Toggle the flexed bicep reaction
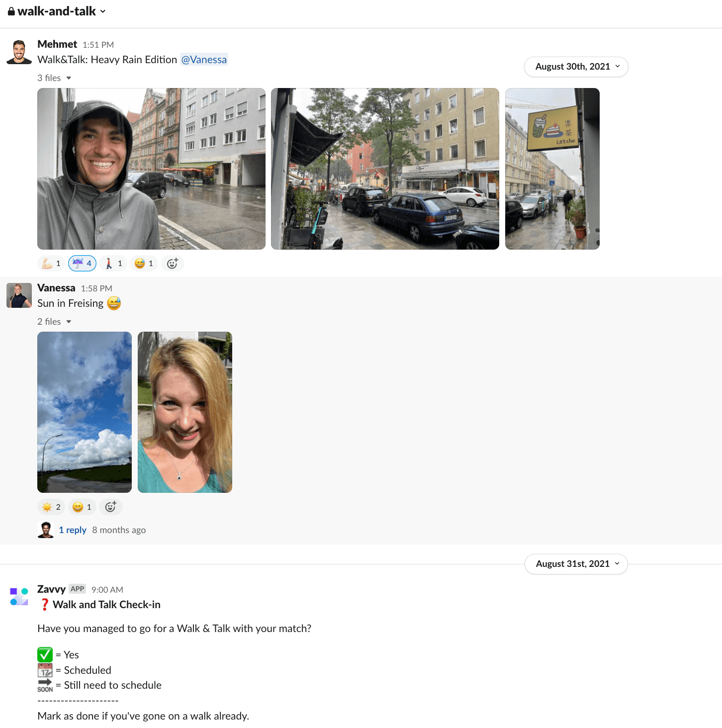Image resolution: width=722 pixels, height=728 pixels. (x=51, y=264)
